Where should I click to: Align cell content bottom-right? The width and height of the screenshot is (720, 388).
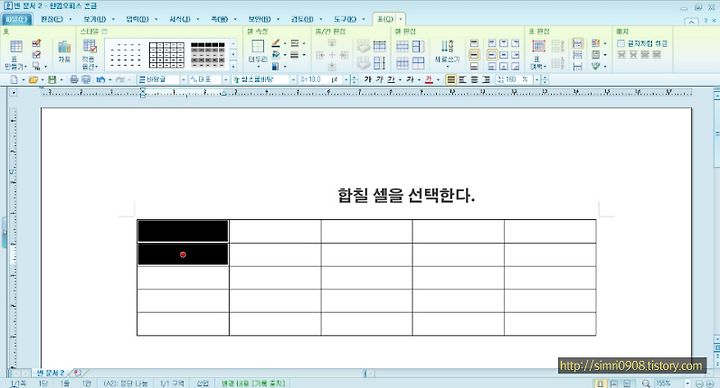pos(515,67)
